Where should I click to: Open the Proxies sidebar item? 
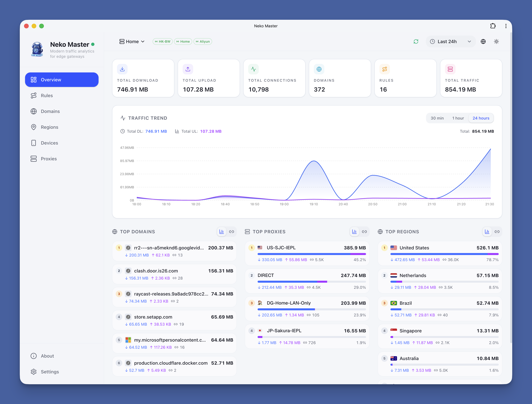pos(49,159)
